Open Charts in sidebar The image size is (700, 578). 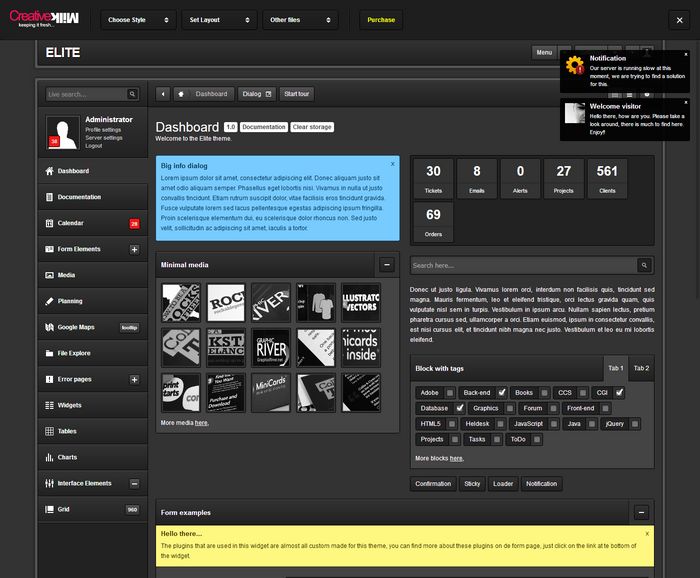pos(93,457)
